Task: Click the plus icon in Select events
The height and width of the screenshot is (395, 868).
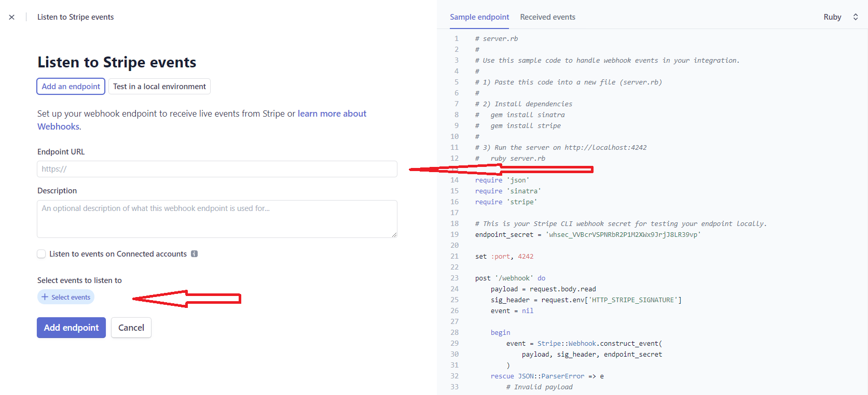Action: [45, 297]
